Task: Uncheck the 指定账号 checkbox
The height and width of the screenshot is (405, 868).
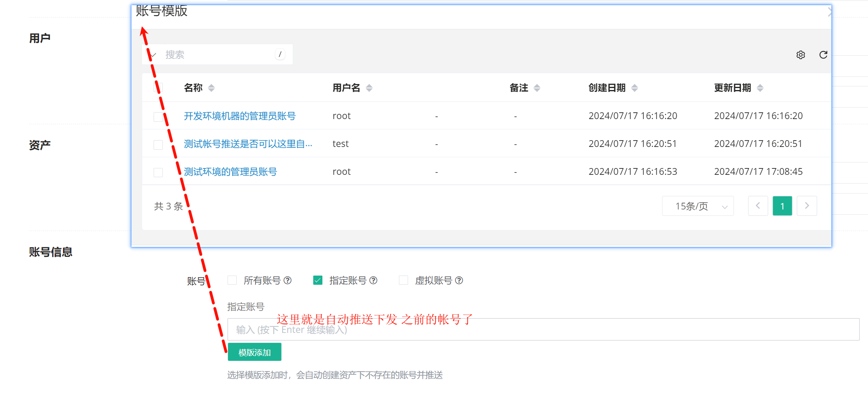Action: tap(318, 280)
